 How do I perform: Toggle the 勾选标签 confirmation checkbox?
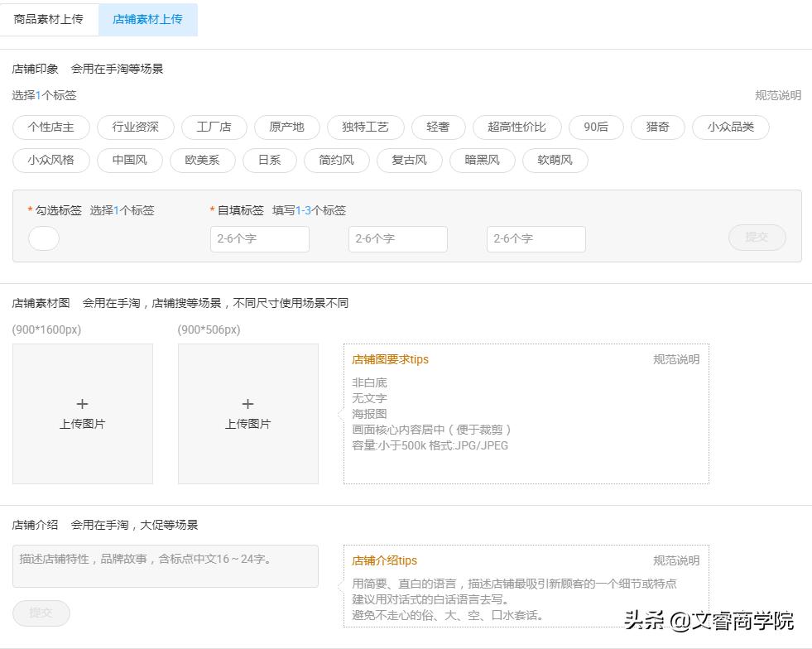tap(43, 238)
